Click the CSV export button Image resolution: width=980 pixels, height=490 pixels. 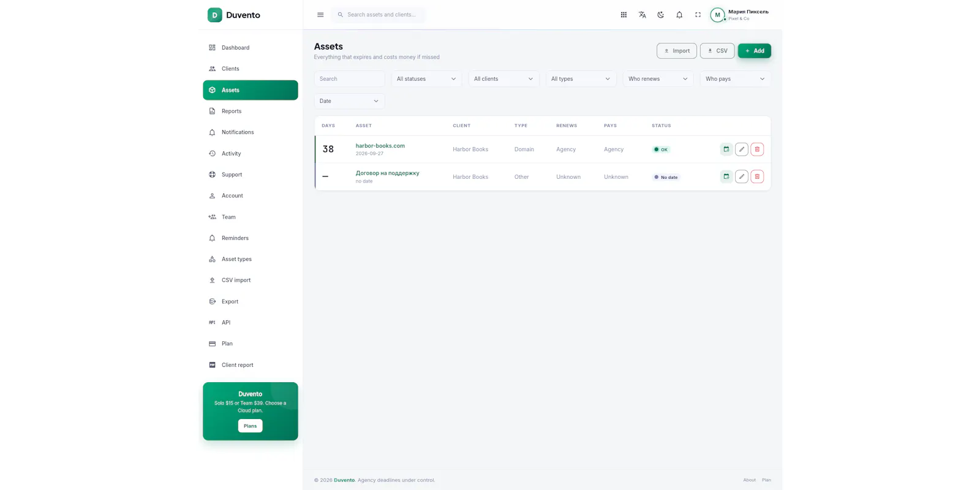717,51
